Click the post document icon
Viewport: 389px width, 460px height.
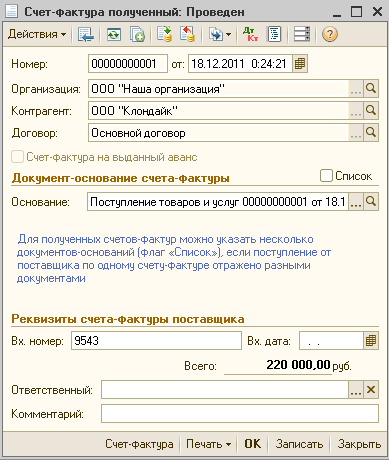pyautogui.click(x=164, y=34)
